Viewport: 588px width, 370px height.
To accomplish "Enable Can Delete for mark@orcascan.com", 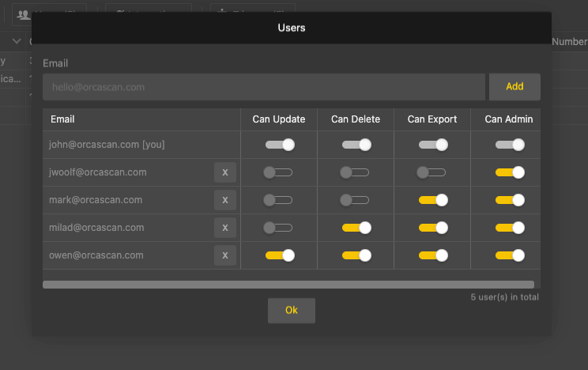I will (355, 200).
